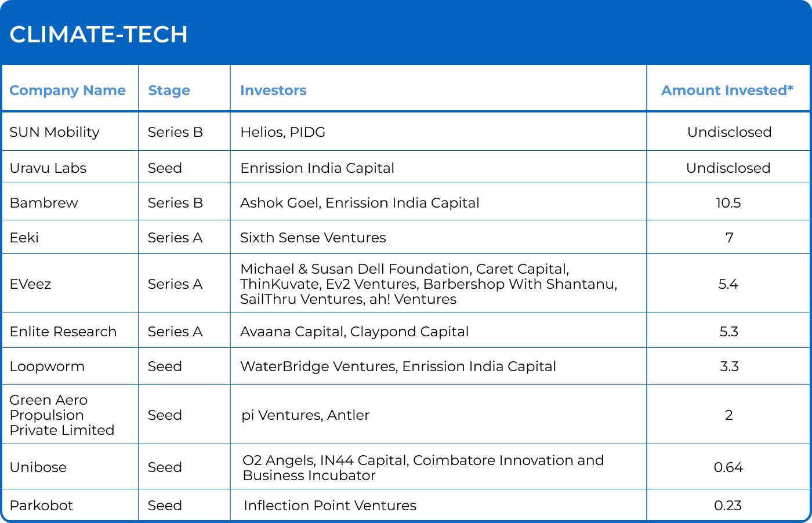The image size is (812, 523).
Task: Select the Company Name column header
Action: click(x=67, y=90)
